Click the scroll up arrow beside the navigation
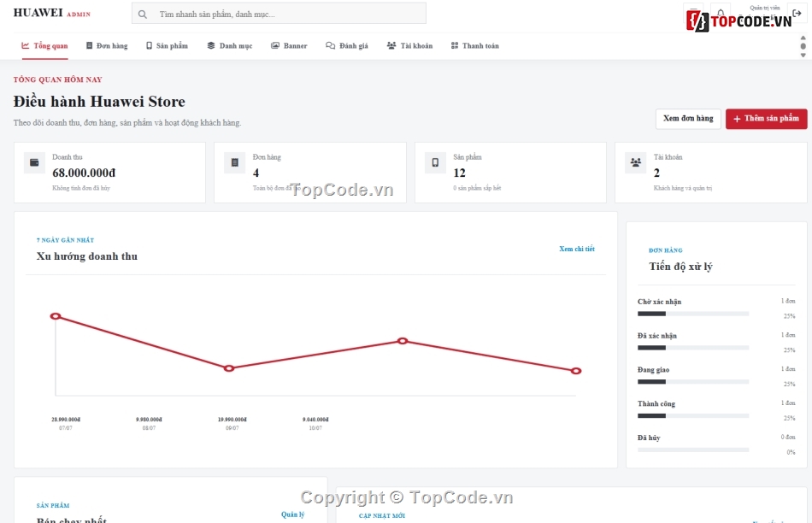 tap(803, 38)
